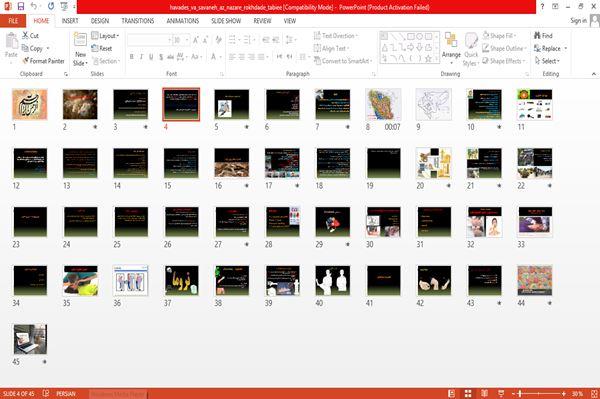Select slide 8 map thumbnail

click(x=383, y=104)
